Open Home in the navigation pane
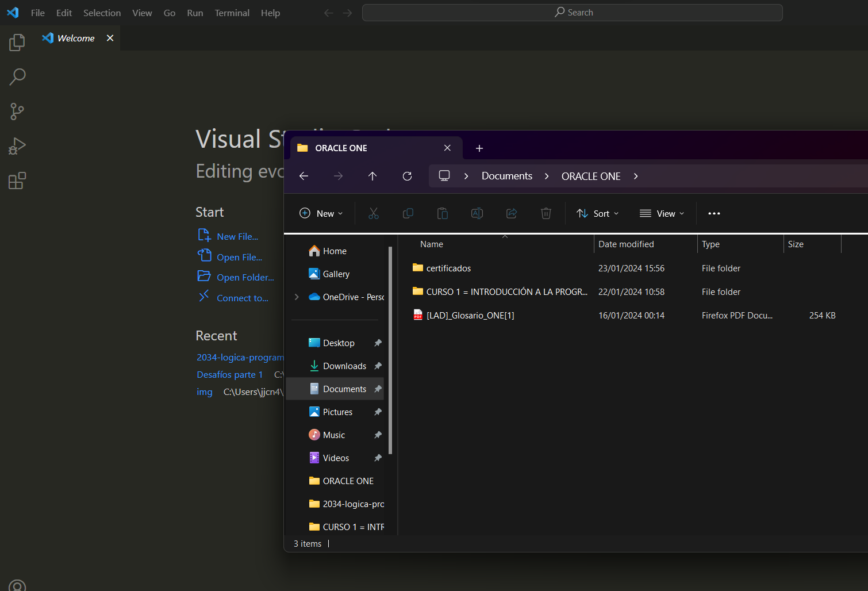This screenshot has width=868, height=591. pyautogui.click(x=335, y=251)
